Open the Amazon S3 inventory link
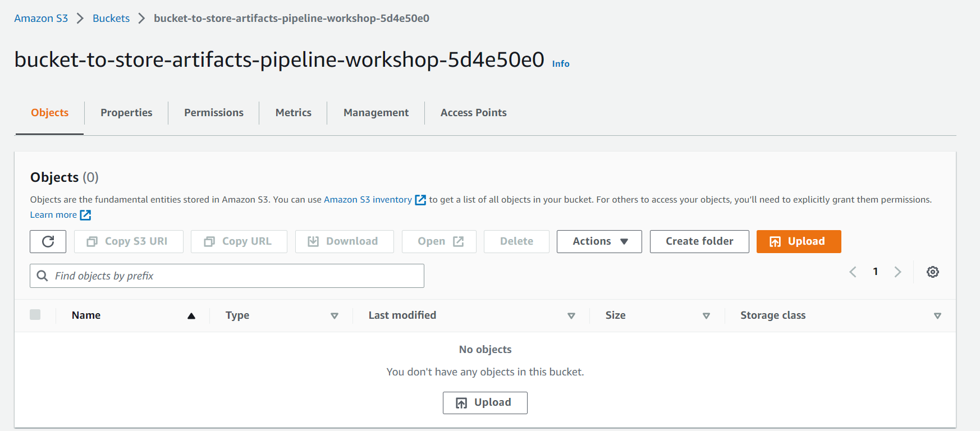Screen dimensions: 980x431 point(368,200)
